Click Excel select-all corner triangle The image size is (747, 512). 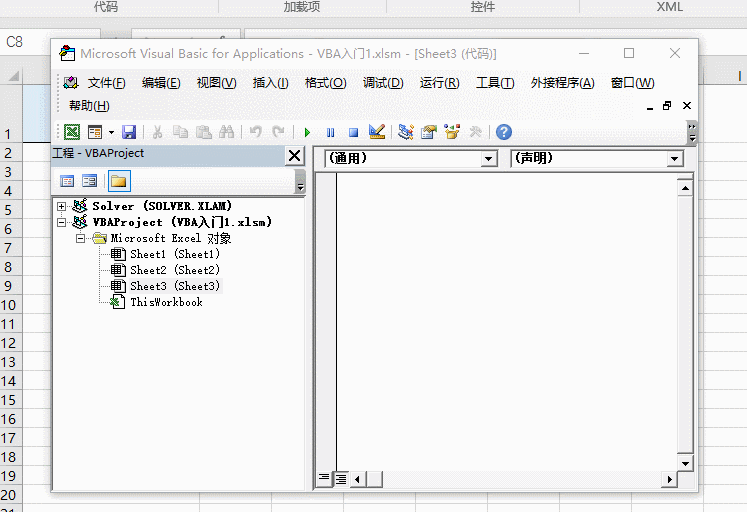(12, 75)
